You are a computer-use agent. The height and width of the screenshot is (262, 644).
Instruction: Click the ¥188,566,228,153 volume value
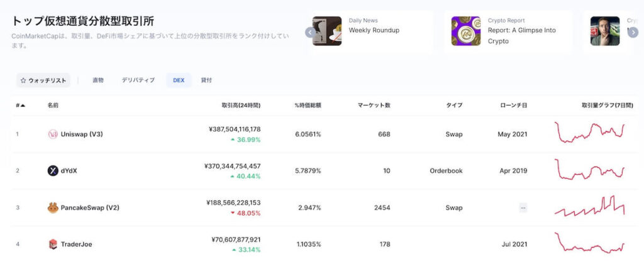233,203
